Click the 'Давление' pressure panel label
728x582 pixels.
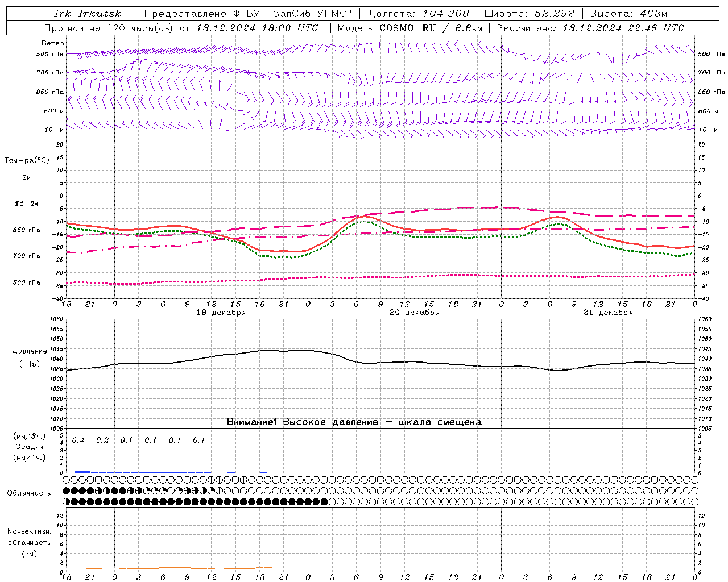(30, 351)
